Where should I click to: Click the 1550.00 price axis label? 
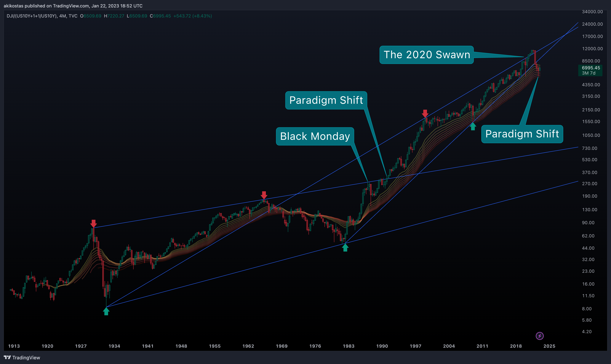[591, 122]
